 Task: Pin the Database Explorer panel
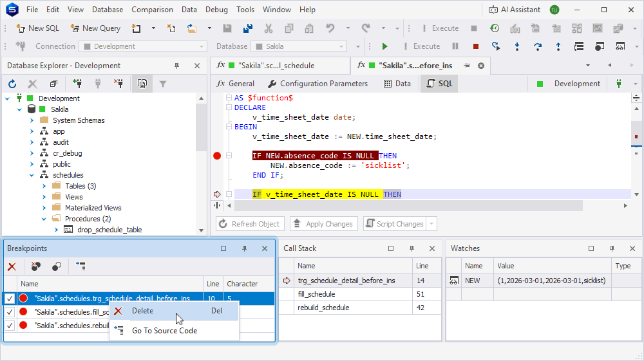tap(176, 66)
